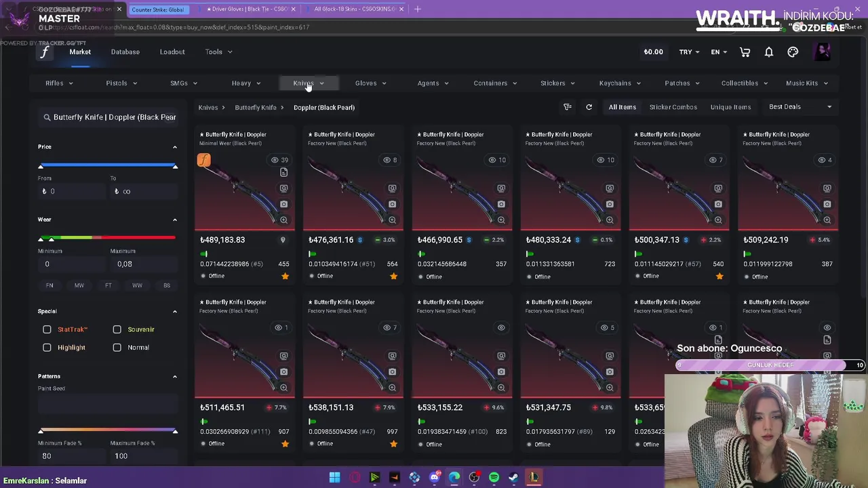Toggle the filter panel icon
Screen dimensions: 868x488
(x=568, y=107)
